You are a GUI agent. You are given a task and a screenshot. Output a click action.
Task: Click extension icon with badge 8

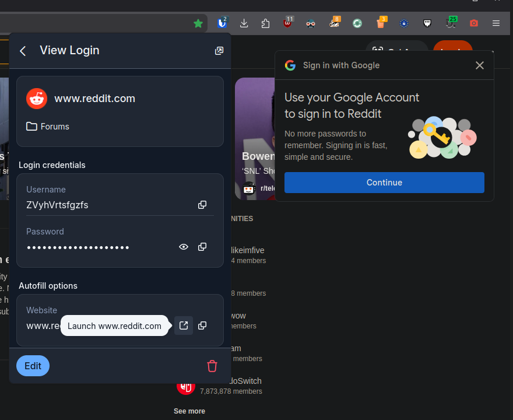pyautogui.click(x=335, y=22)
